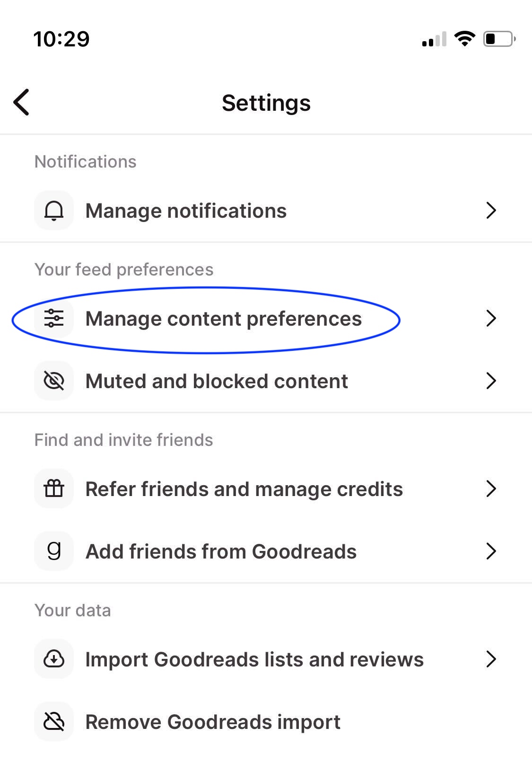532x763 pixels.
Task: Open Import Goodreads lists chevron
Action: 491,659
